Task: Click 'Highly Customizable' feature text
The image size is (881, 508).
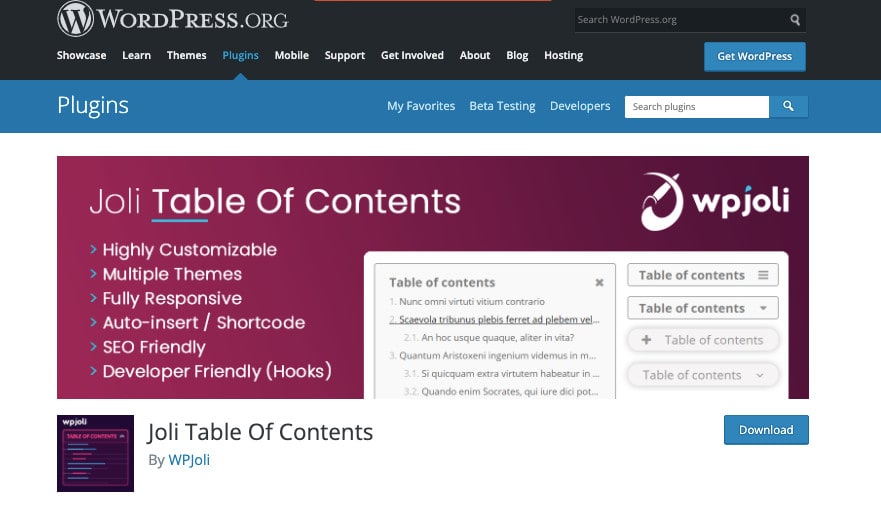Action: pyautogui.click(x=189, y=250)
